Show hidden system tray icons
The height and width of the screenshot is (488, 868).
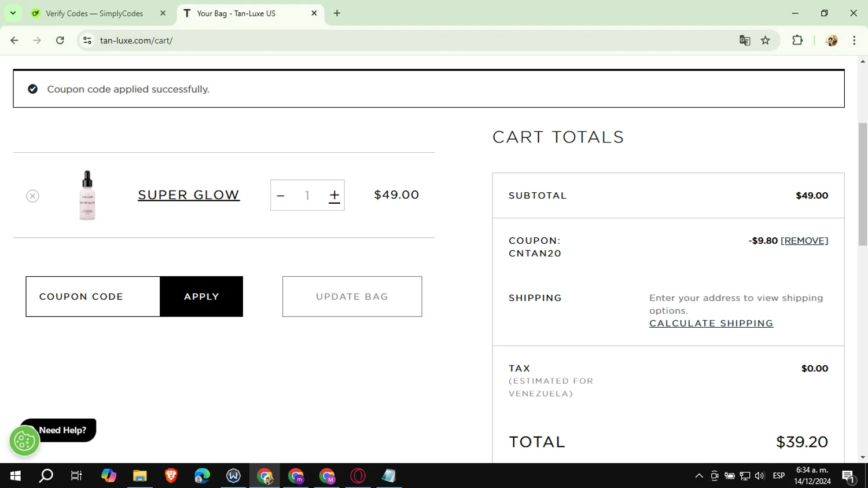pos(699,476)
